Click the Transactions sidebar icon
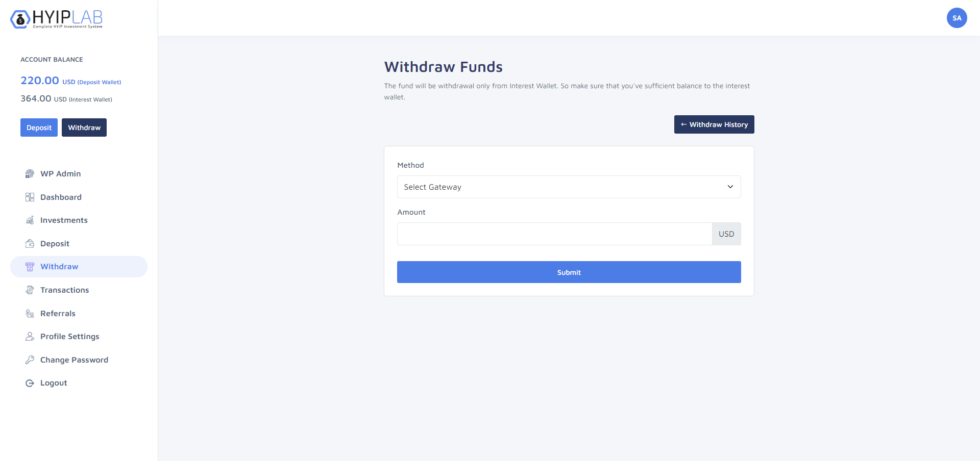This screenshot has height=461, width=980. (30, 290)
